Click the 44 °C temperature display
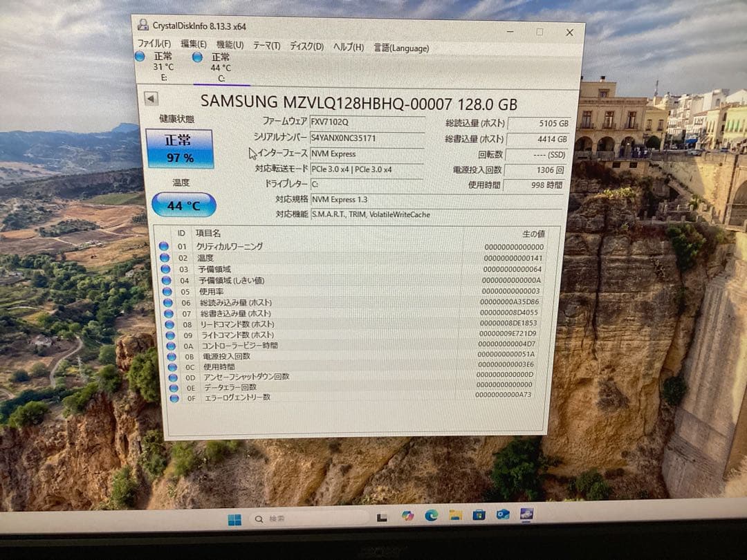This screenshot has height=560, width=747. click(x=182, y=205)
